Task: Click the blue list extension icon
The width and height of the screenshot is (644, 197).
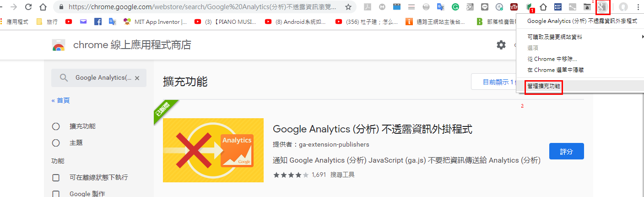Action: [x=558, y=7]
